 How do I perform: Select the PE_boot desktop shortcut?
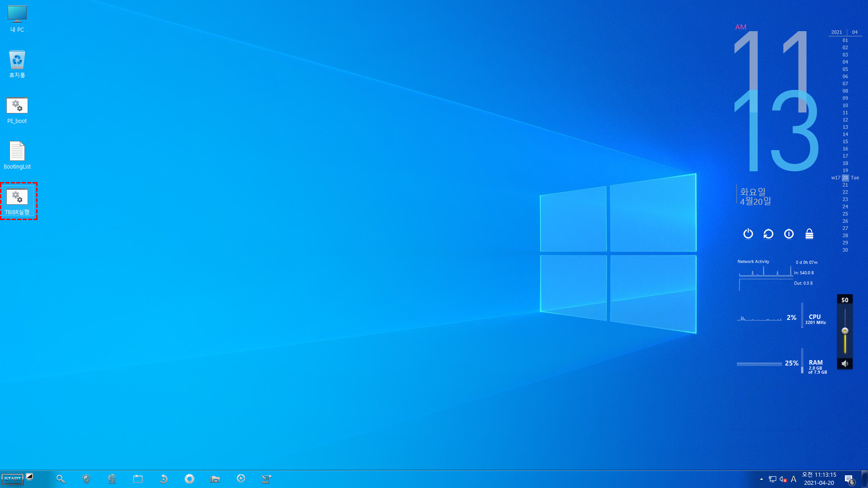[x=17, y=111]
